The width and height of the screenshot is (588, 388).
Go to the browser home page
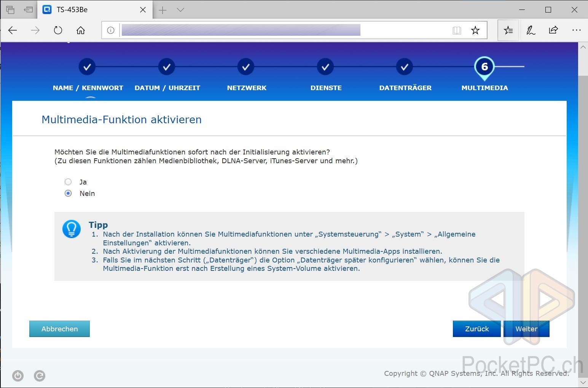(81, 30)
